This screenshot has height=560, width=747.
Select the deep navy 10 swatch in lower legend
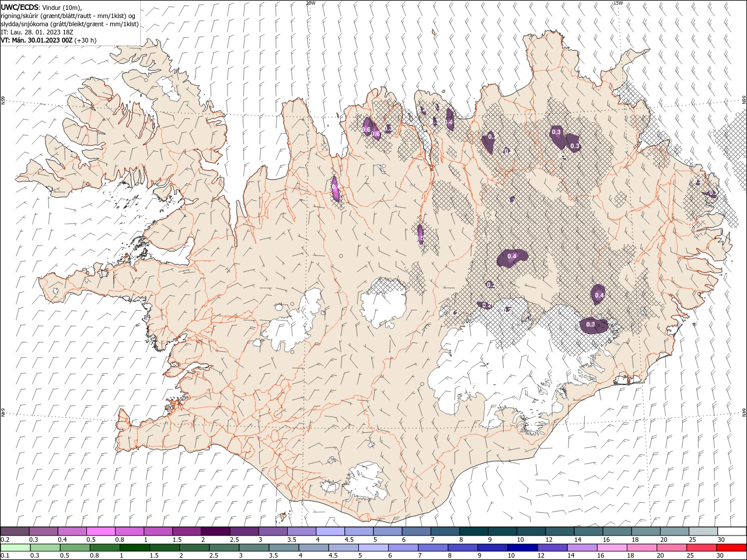pyautogui.click(x=523, y=548)
